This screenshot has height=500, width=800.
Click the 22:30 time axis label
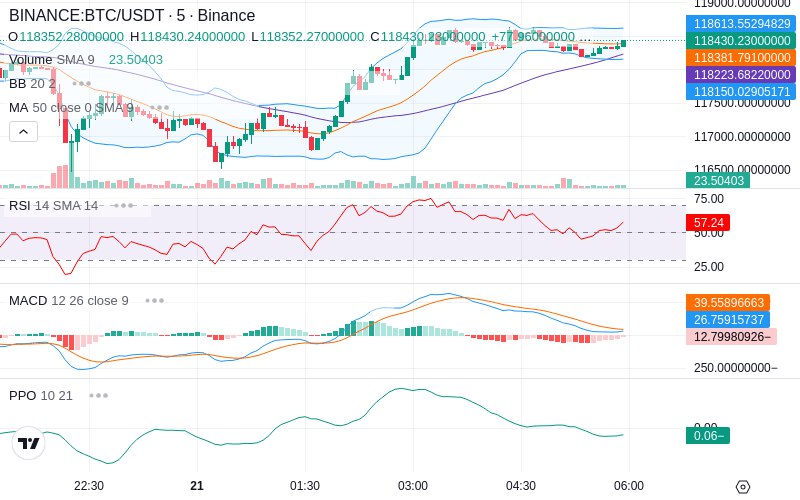(x=89, y=486)
